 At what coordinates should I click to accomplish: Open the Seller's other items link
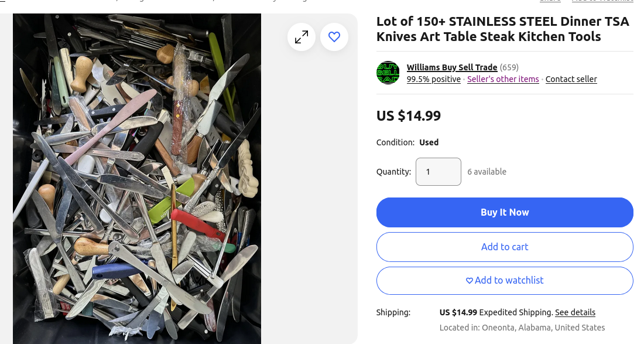coord(503,79)
